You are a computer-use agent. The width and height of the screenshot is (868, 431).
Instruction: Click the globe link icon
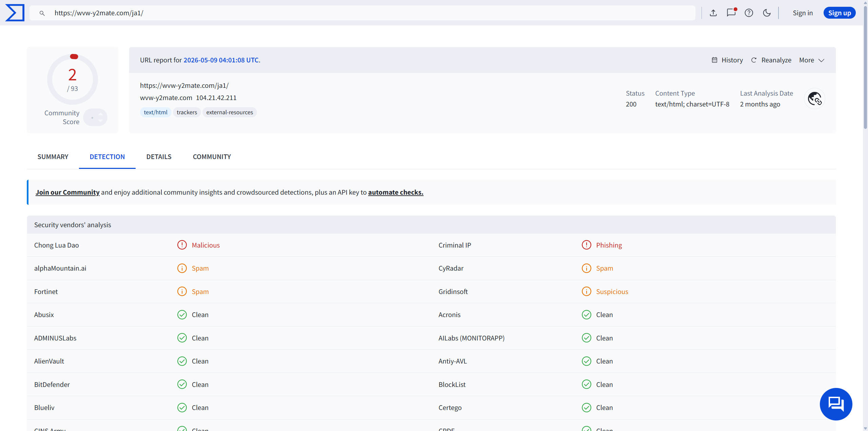[x=814, y=99]
